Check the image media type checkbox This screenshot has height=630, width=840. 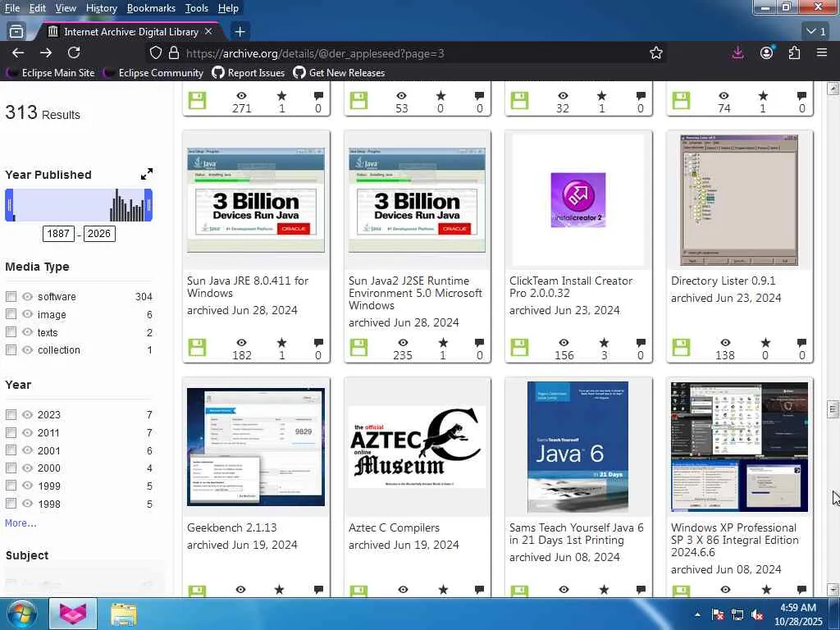coord(11,314)
